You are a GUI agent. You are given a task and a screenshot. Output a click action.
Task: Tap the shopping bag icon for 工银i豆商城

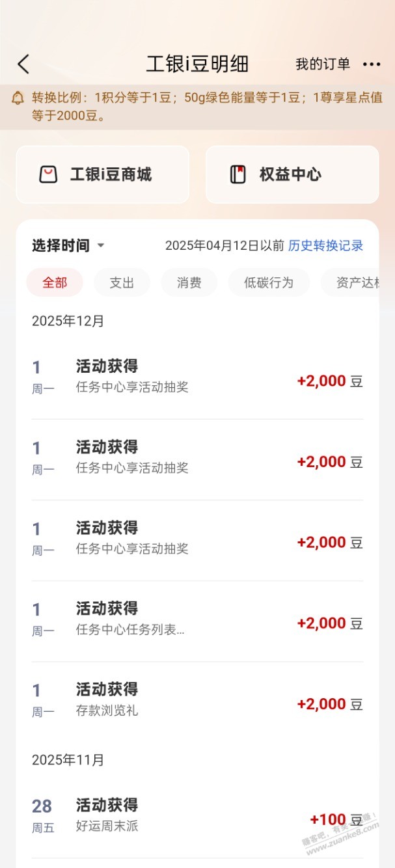[x=48, y=174]
